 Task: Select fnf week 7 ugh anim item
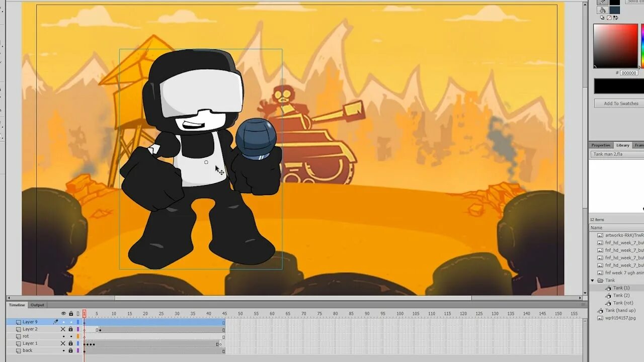click(624, 273)
